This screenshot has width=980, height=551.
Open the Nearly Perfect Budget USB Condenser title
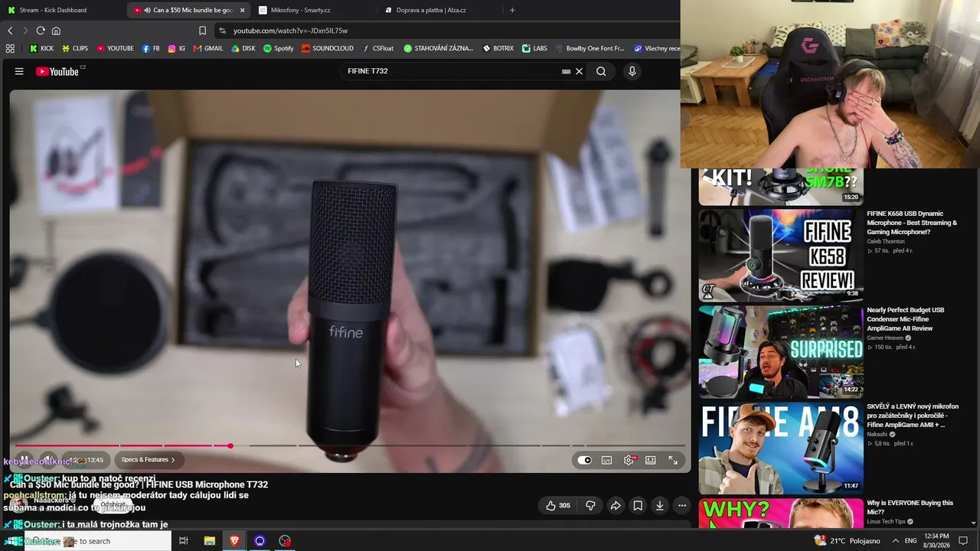pos(905,319)
